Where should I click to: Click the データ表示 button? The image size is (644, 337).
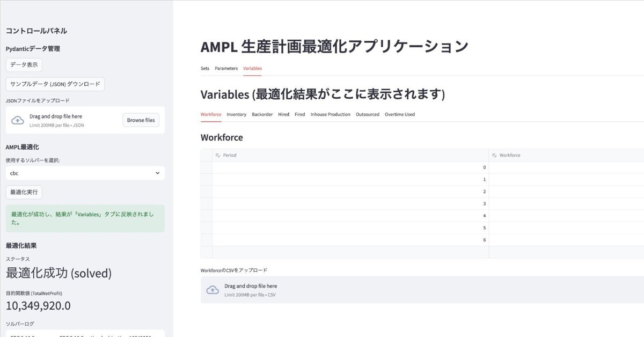[x=23, y=64]
